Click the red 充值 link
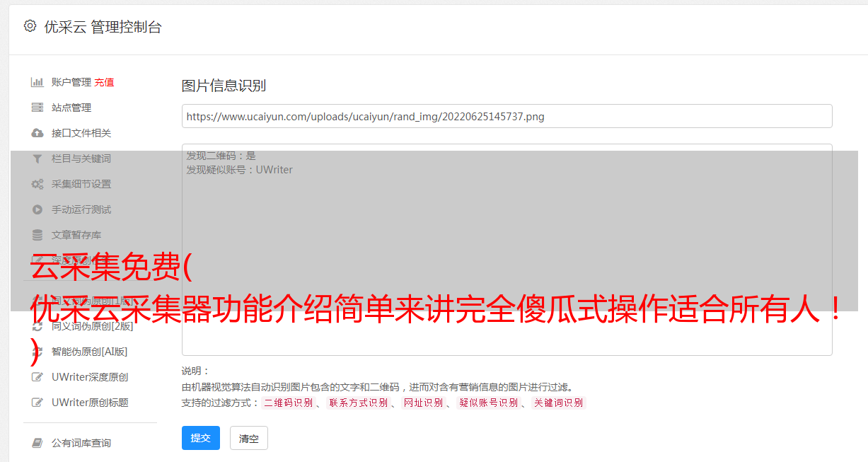Image resolution: width=868 pixels, height=462 pixels. (x=104, y=82)
